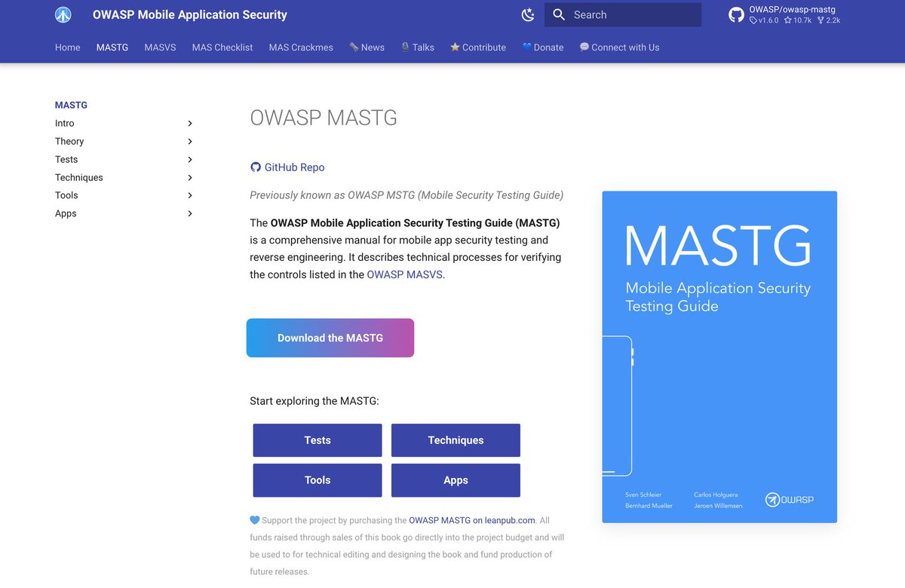Open the OWASP/owasp-mastg repository link

[792, 10]
